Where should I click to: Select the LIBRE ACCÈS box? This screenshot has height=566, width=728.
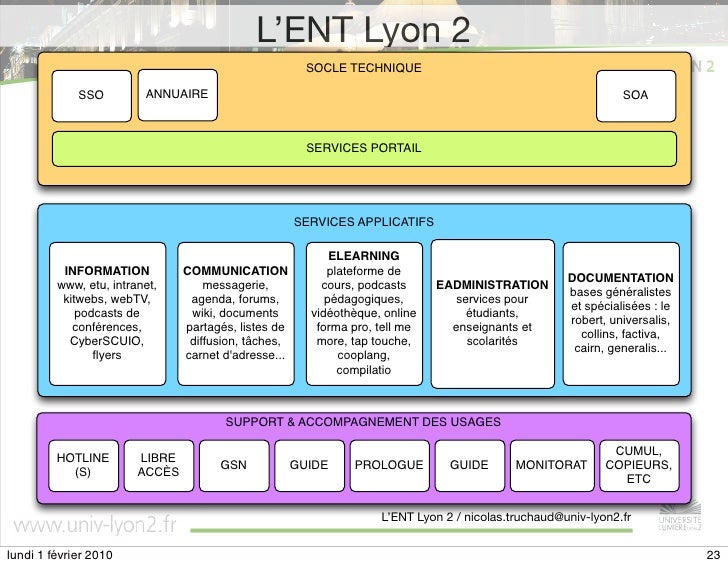[158, 465]
